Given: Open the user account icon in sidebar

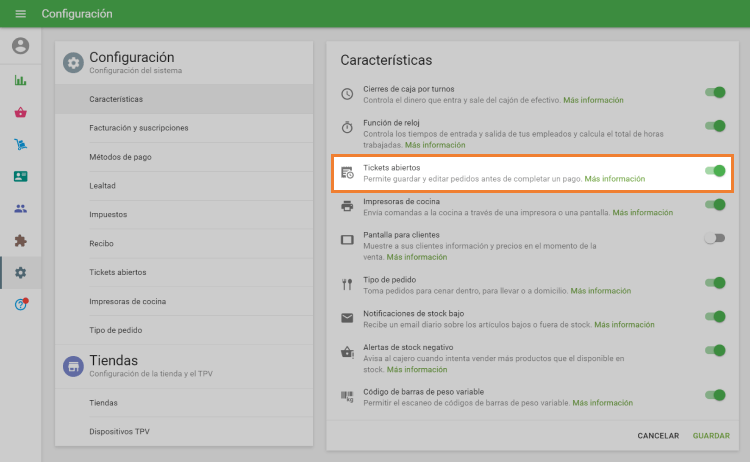Looking at the screenshot, I should pos(20,46).
